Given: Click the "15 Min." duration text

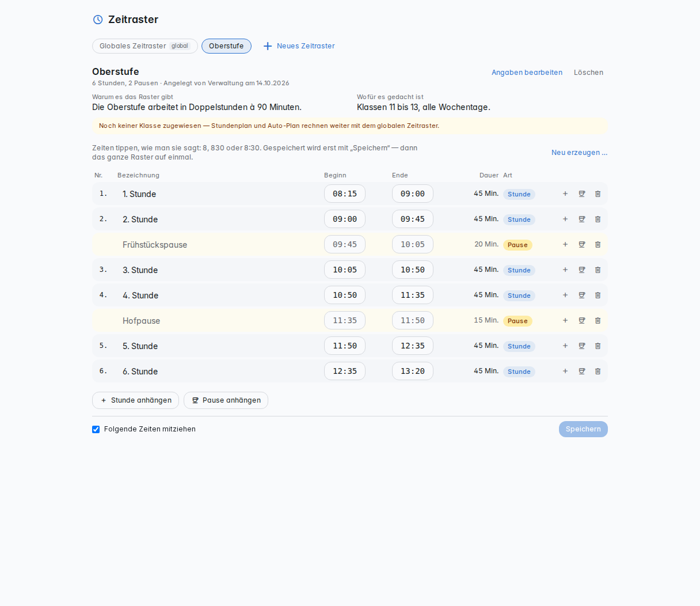Looking at the screenshot, I should pos(486,320).
